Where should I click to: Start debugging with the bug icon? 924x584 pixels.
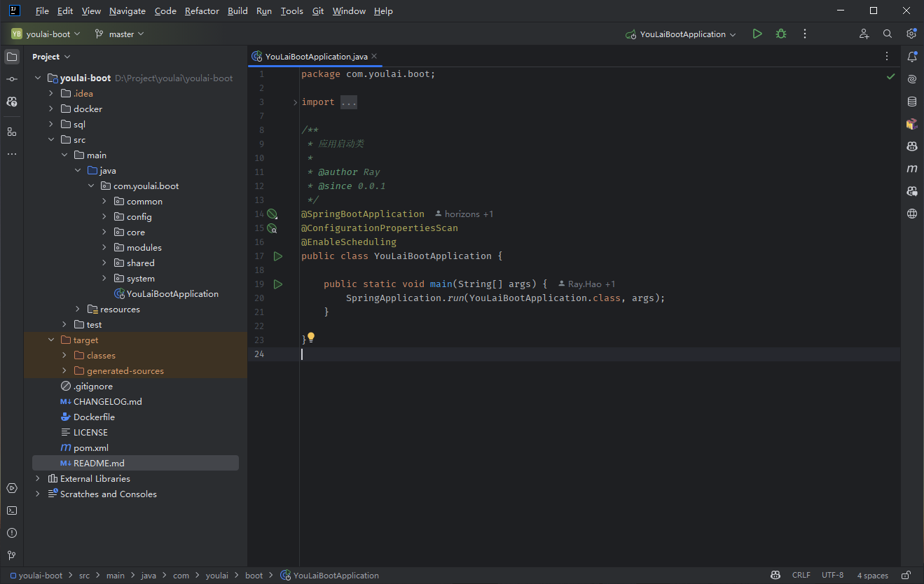[780, 34]
